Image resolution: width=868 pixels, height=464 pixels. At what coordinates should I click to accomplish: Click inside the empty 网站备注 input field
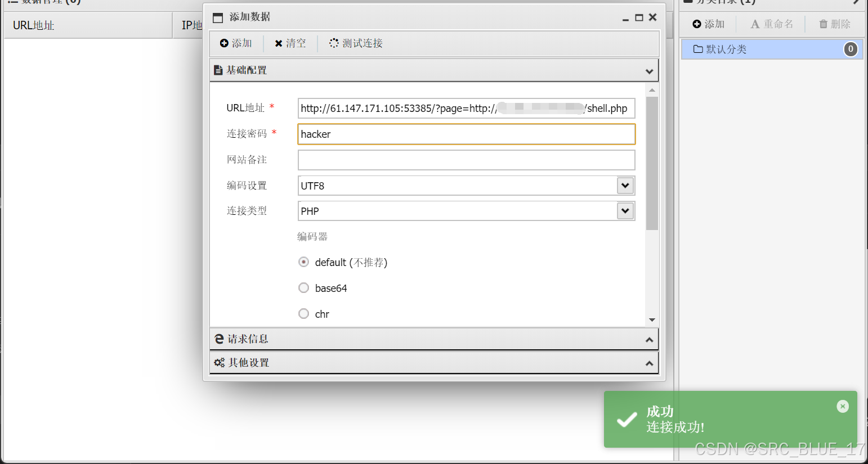tap(466, 160)
